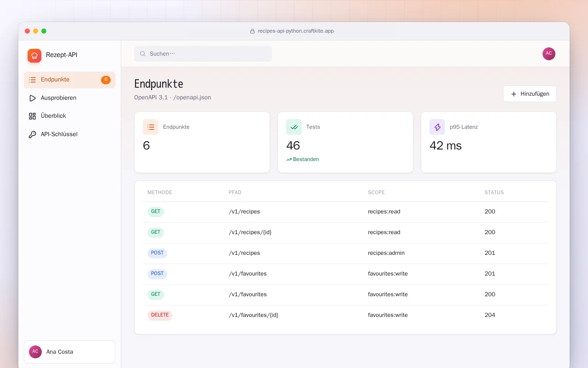Focus the Suchen search field
This screenshot has width=588, height=368.
(x=203, y=54)
